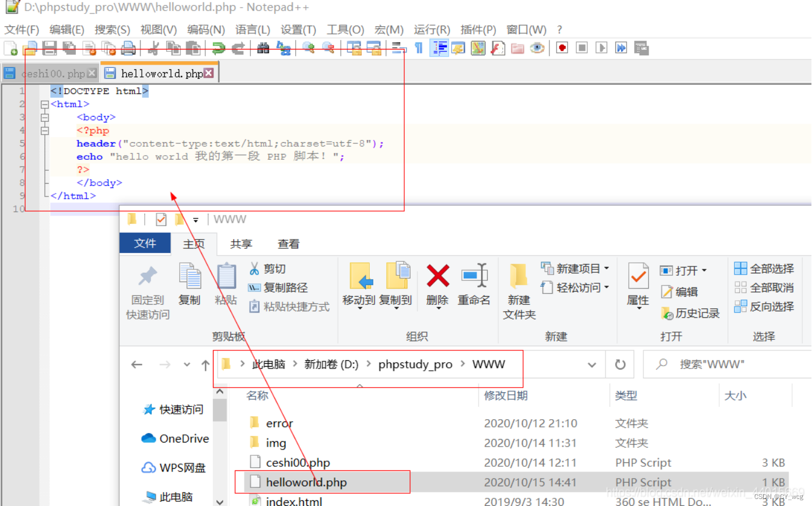Toggle synchronized vertical scrolling icon
The width and height of the screenshot is (812, 506).
[x=353, y=48]
